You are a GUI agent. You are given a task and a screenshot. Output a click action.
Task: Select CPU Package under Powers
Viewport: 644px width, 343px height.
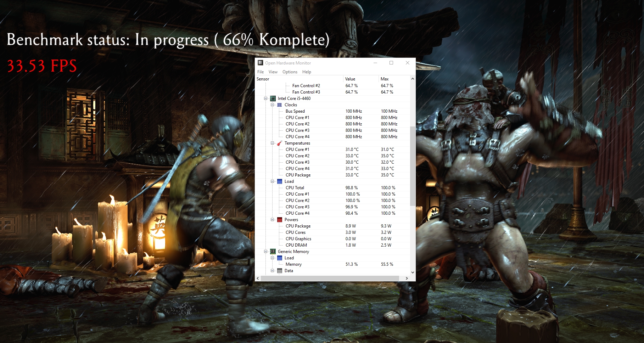332,226
